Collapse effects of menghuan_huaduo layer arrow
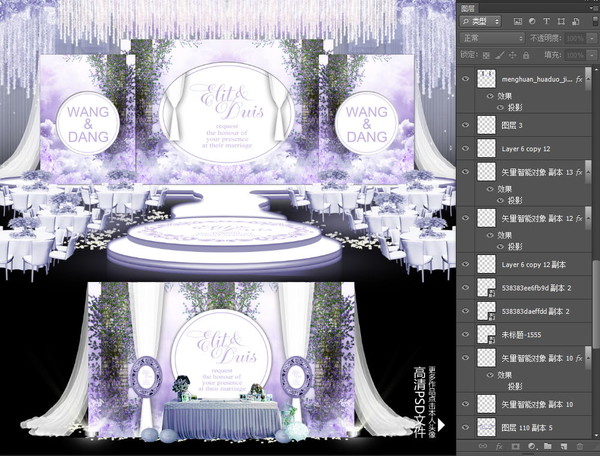Screen dimensions: 600x456 coord(588,79)
